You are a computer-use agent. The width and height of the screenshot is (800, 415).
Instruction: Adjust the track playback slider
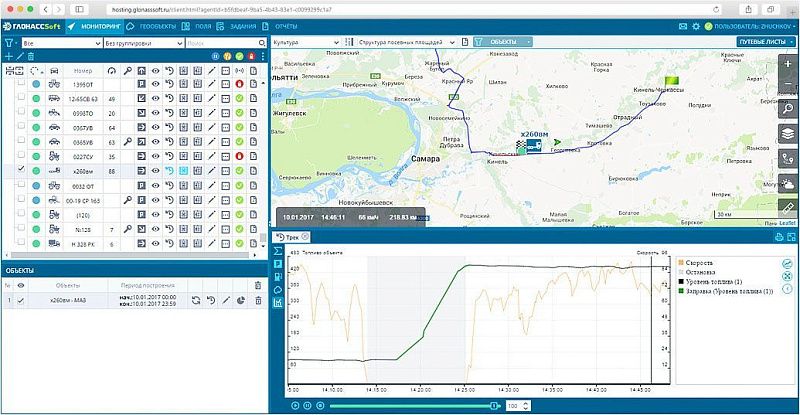(495, 406)
